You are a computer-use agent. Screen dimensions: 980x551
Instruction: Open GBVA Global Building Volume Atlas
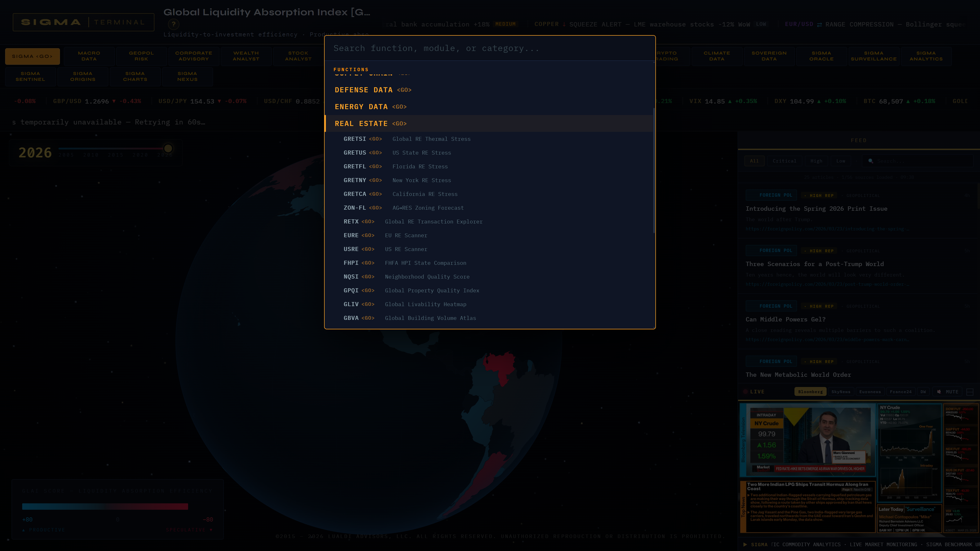tap(489, 318)
